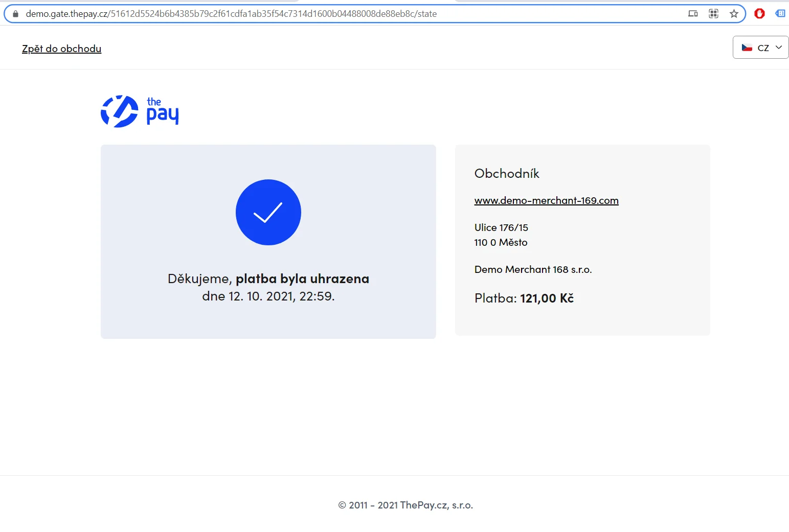Click the 'platba byla uhrazena' confirmation text
The height and width of the screenshot is (532, 789).
point(302,279)
